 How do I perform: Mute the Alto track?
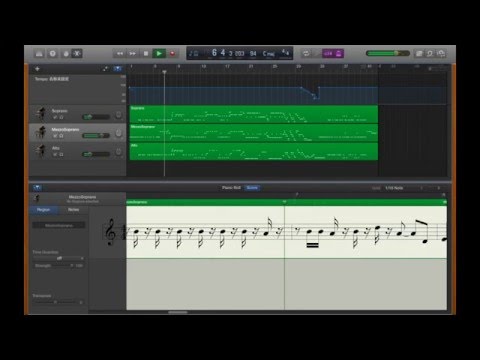[55, 155]
